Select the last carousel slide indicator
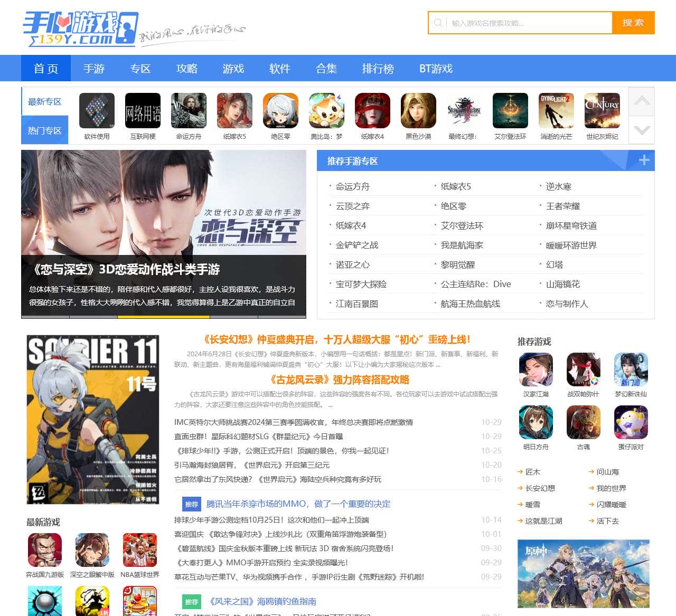 [282, 317]
